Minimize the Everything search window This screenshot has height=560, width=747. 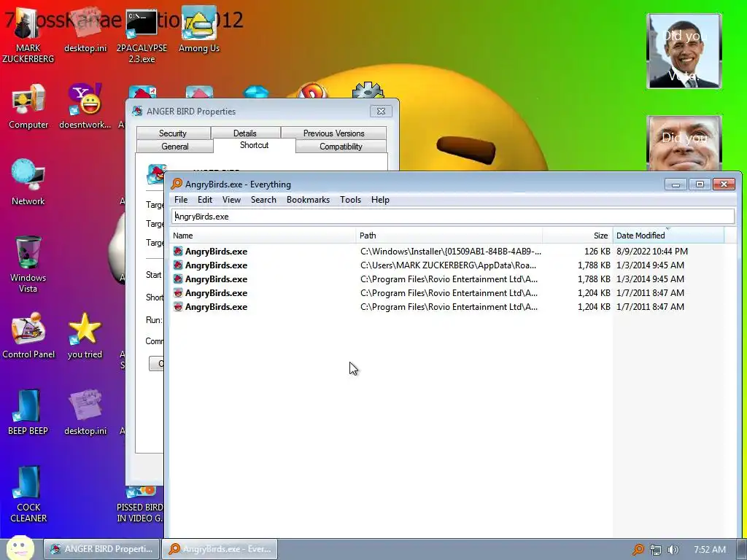point(676,184)
